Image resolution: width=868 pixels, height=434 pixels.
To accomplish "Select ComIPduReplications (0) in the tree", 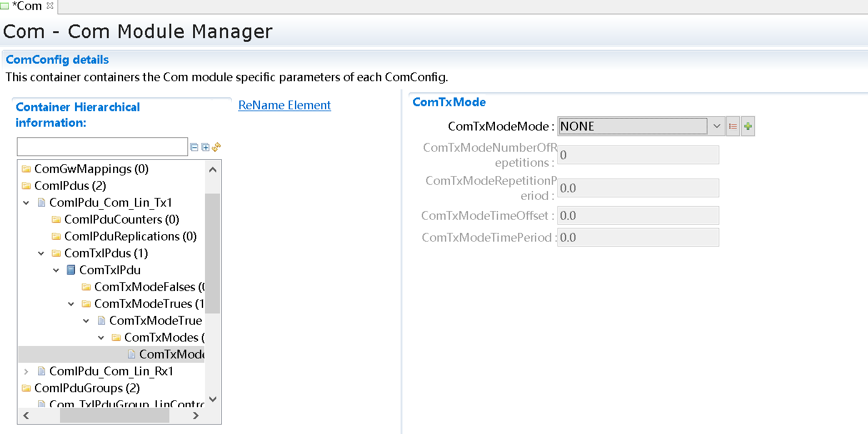I will (x=130, y=237).
